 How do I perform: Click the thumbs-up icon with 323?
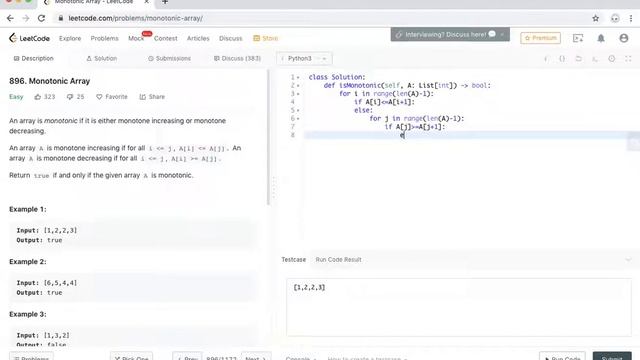tap(38, 97)
